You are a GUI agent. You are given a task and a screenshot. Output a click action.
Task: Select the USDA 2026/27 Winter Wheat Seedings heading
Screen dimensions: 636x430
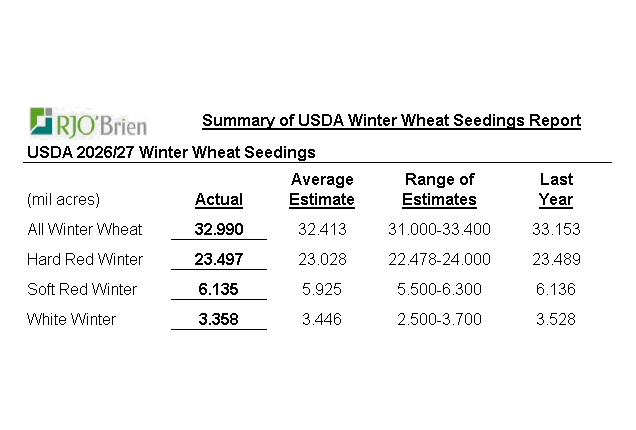coord(172,152)
